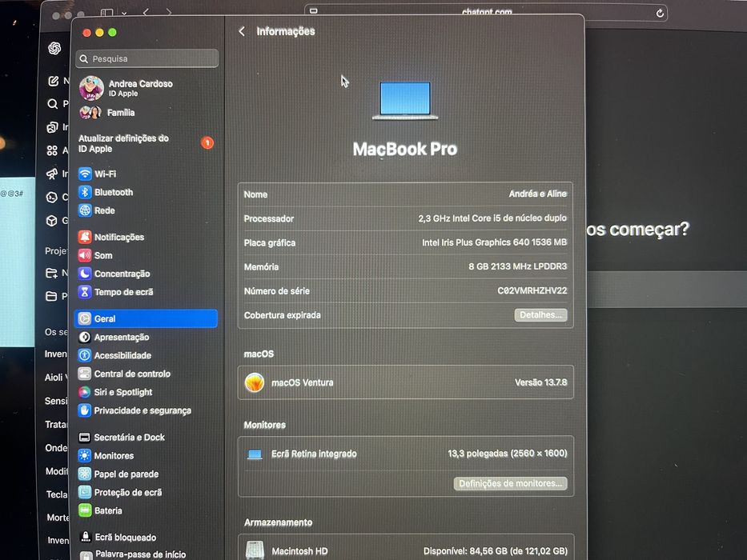Click serial number C02VMRHZHV22
This screenshot has height=560, width=747.
pos(532,290)
